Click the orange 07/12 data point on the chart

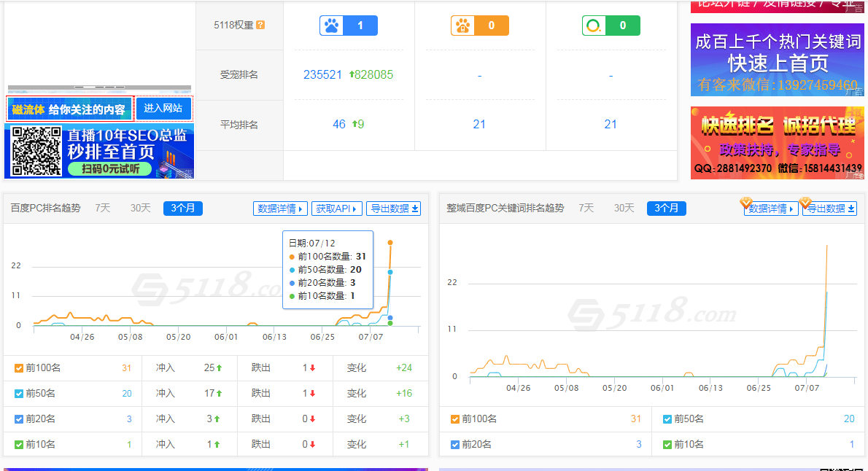390,242
